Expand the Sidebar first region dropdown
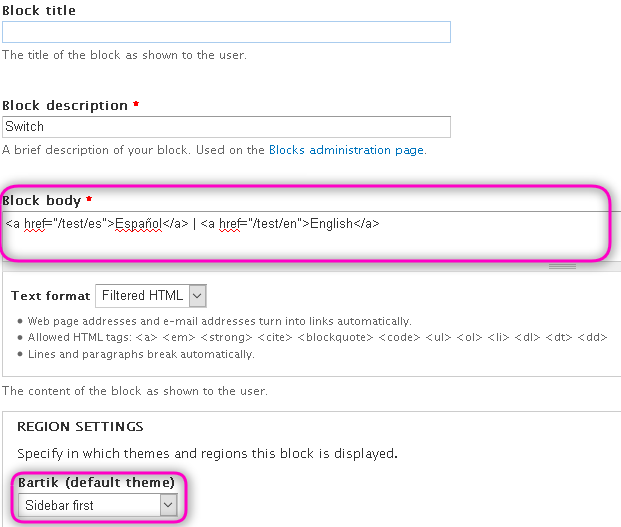 click(98, 505)
